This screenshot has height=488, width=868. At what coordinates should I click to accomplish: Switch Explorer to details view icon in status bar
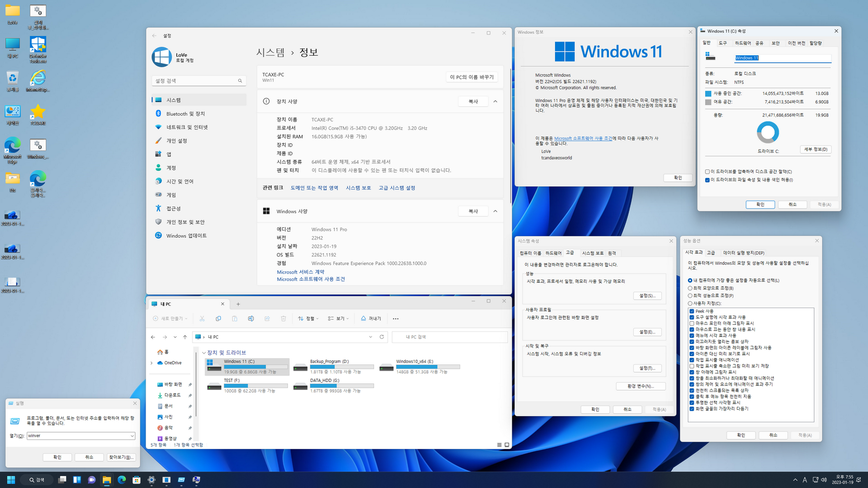(499, 445)
